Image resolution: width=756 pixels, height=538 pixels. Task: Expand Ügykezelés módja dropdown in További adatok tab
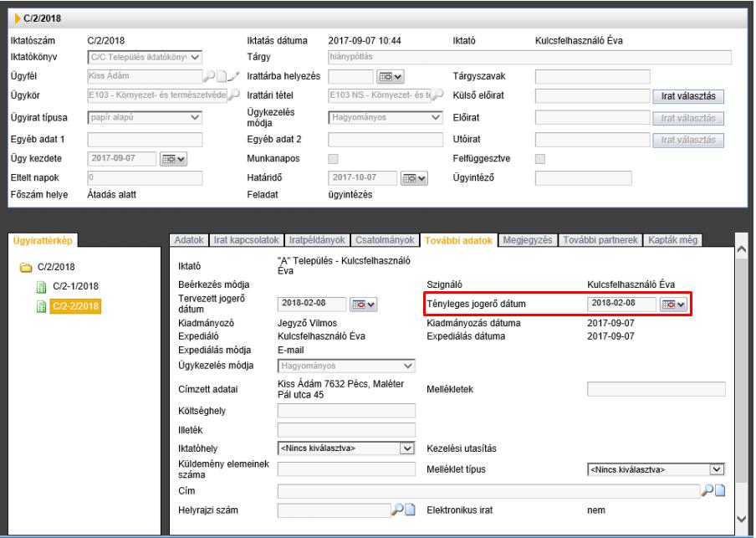click(346, 366)
